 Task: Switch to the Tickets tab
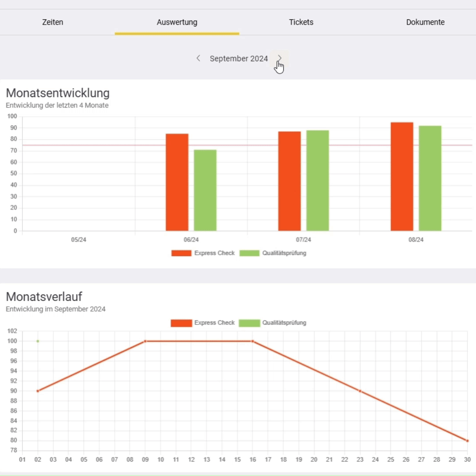301,22
